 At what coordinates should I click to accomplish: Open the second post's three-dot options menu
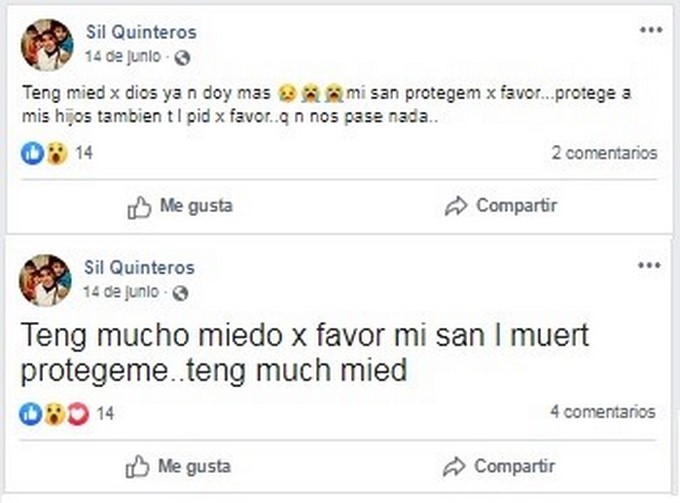click(x=650, y=265)
